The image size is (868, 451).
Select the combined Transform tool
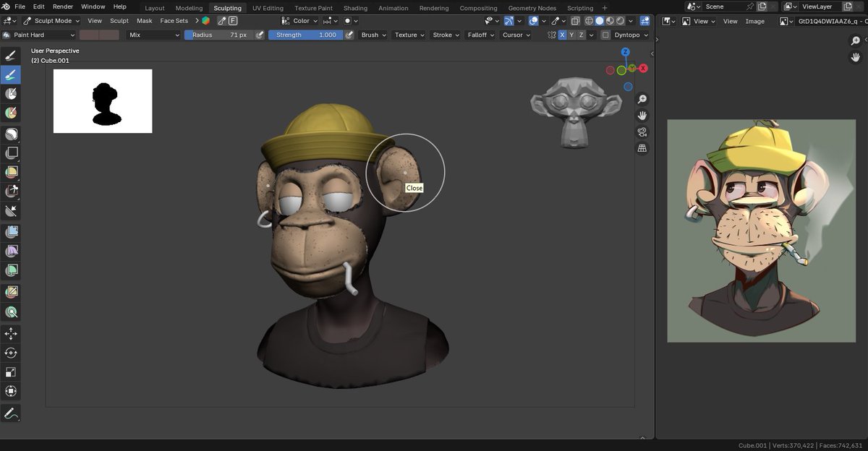[11, 391]
